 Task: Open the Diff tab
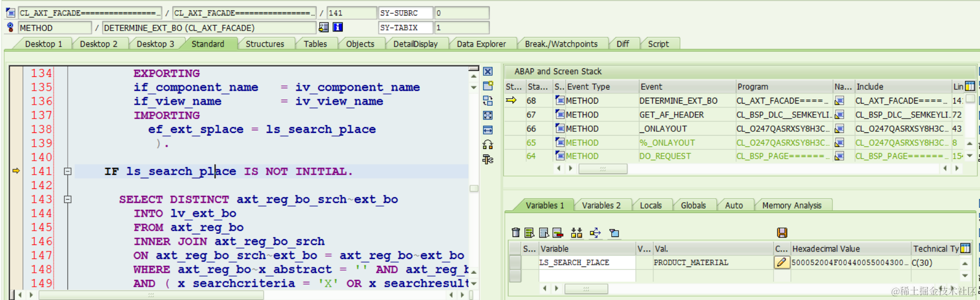click(x=622, y=44)
